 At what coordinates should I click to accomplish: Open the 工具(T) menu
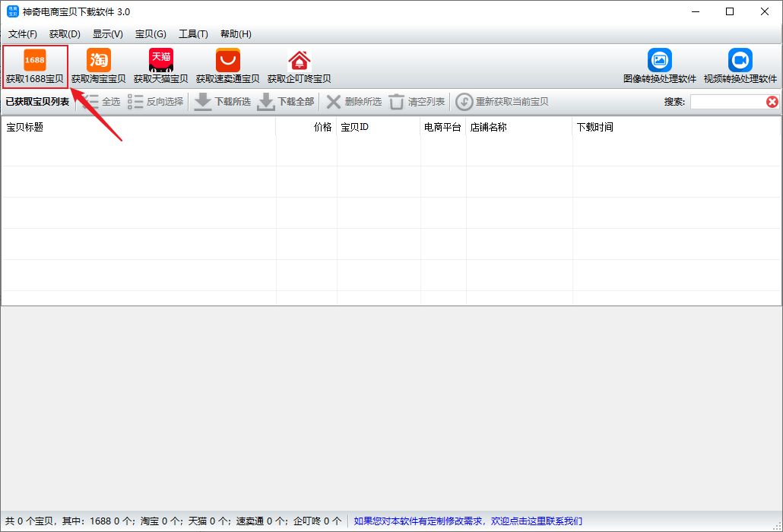[193, 34]
